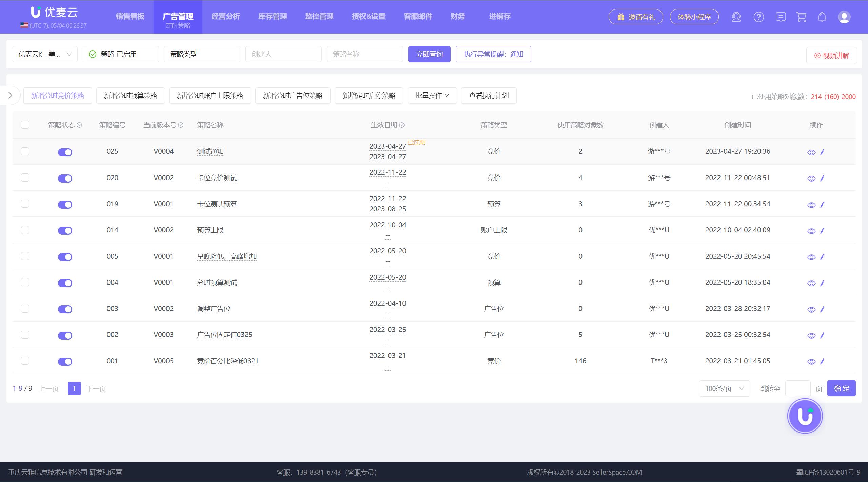This screenshot has width=868, height=482.
Task: Click the 立即查询 search button
Action: point(429,54)
